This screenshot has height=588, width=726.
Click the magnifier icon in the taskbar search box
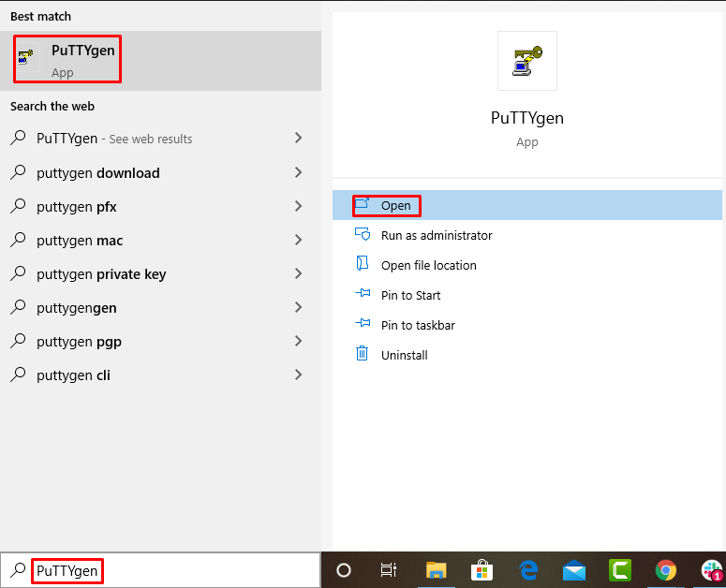[18, 570]
